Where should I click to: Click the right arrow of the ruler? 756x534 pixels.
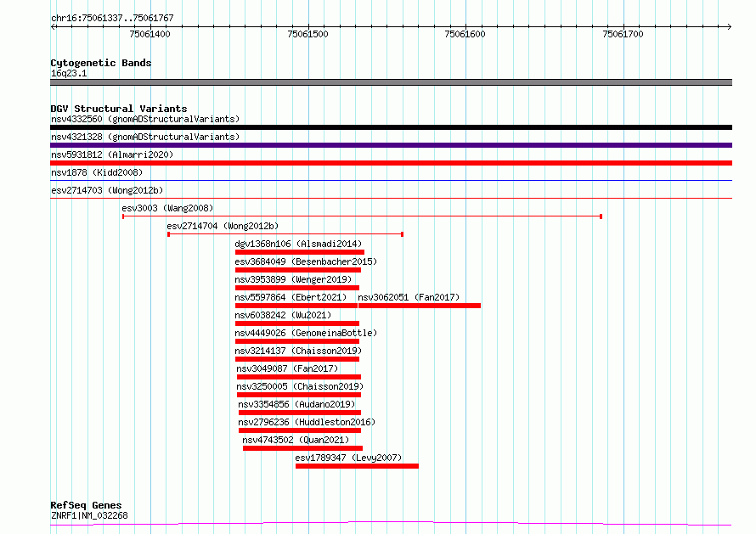coord(729,26)
